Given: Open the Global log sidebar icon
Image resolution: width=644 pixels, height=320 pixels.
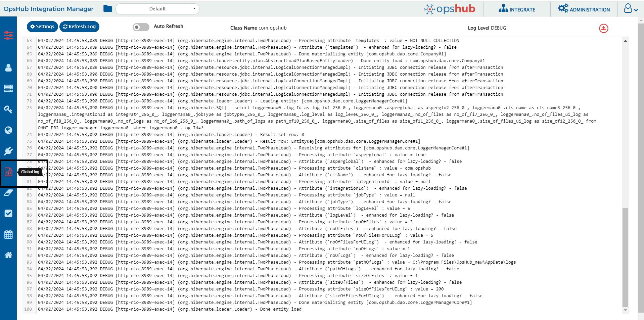Looking at the screenshot, I should pyautogui.click(x=8, y=172).
